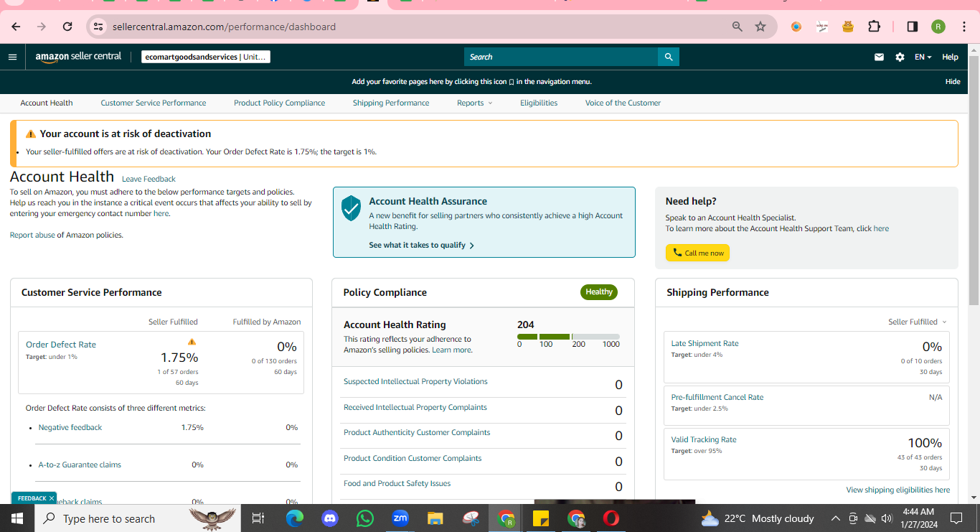Open Sticky Notes from the taskbar
This screenshot has width=980, height=532.
(541, 518)
